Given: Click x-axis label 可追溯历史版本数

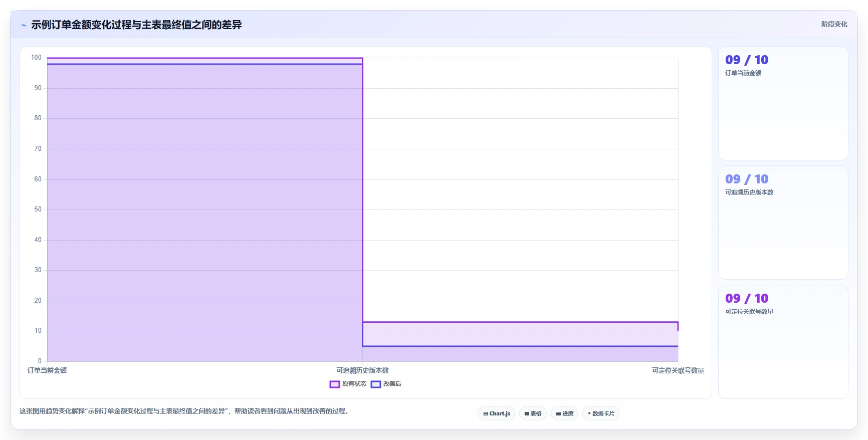Looking at the screenshot, I should [x=362, y=370].
